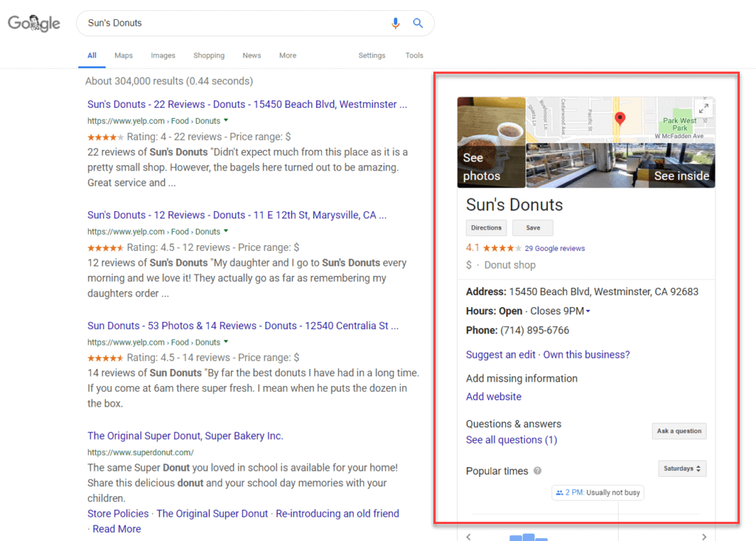Viewport: 756px width, 541px height.
Task: Open dropdown arrow beside first Yelp URL
Action: [226, 120]
